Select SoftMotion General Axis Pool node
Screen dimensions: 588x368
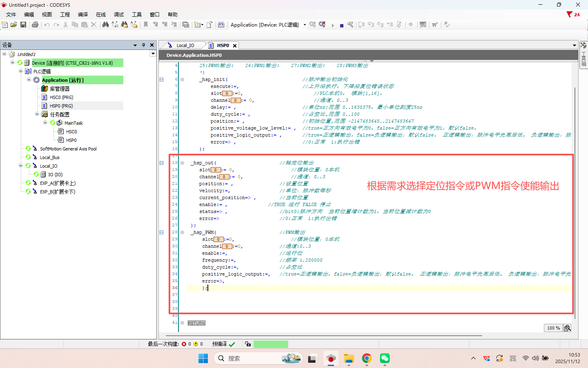tap(68, 149)
